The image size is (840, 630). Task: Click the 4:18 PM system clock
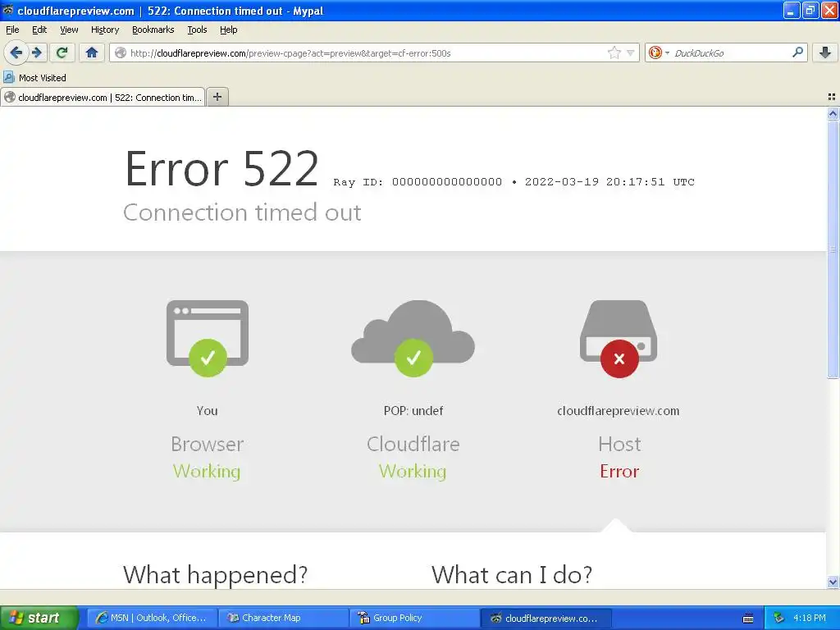tap(809, 618)
